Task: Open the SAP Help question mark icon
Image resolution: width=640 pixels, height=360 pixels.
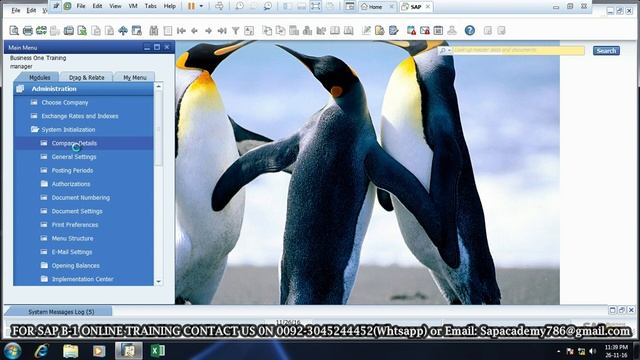Action: [469, 30]
